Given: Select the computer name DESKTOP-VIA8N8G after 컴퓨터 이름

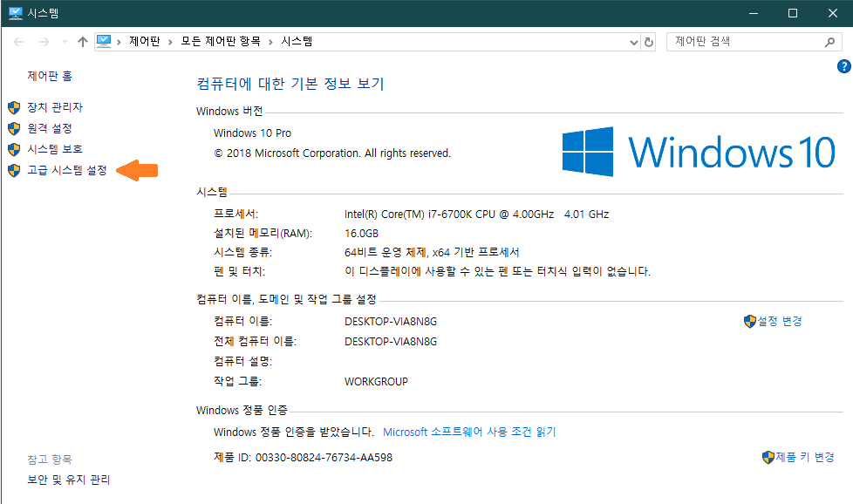Looking at the screenshot, I should coord(391,321).
